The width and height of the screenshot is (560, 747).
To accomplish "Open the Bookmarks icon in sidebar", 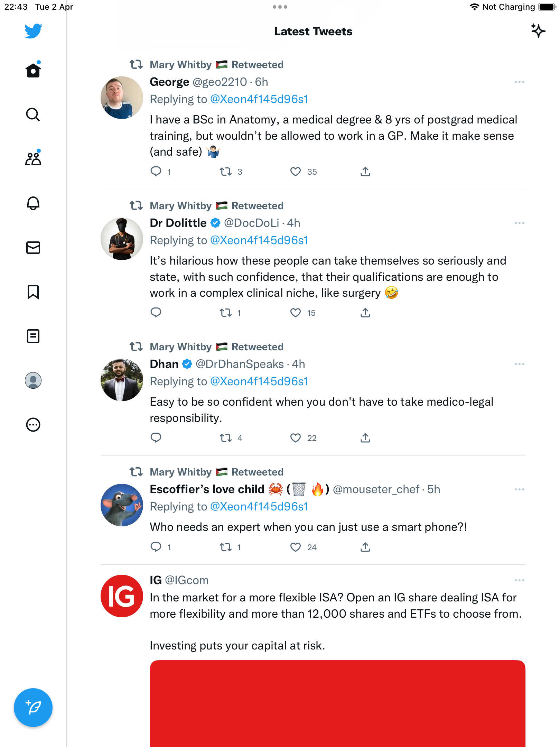I will (33, 292).
